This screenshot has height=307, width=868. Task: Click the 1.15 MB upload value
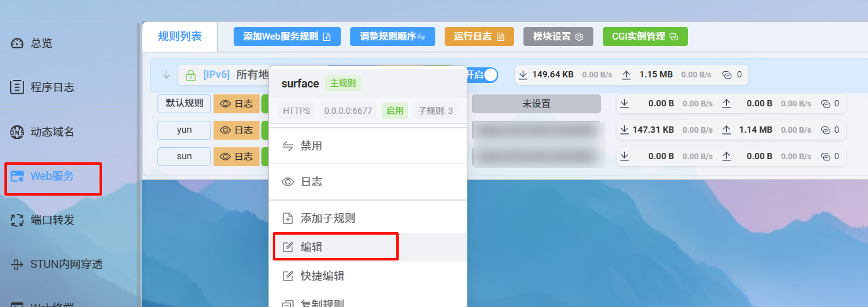(x=656, y=74)
